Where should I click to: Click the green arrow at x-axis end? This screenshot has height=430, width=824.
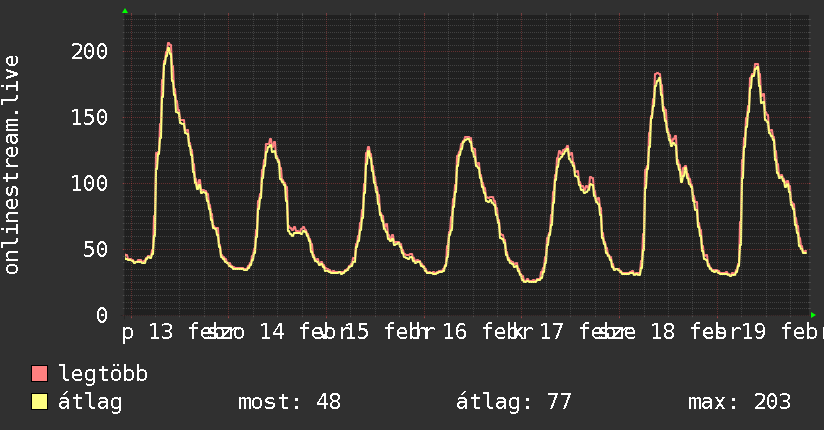813,315
